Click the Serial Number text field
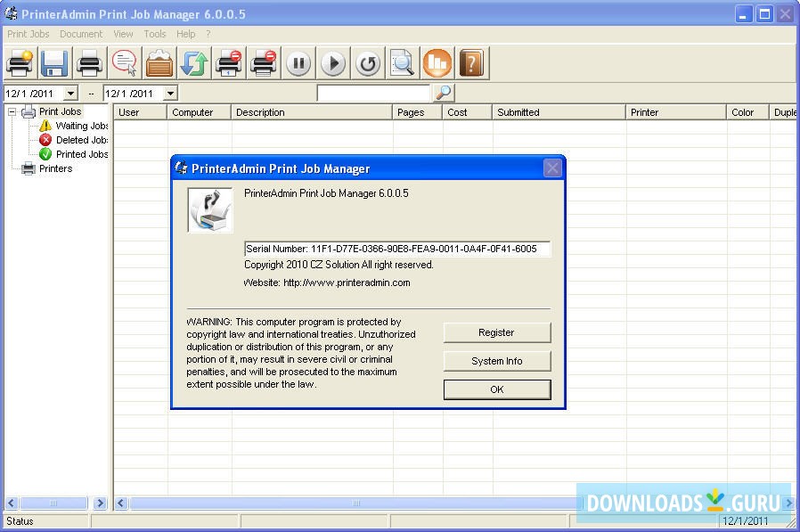The image size is (800, 532). click(397, 249)
